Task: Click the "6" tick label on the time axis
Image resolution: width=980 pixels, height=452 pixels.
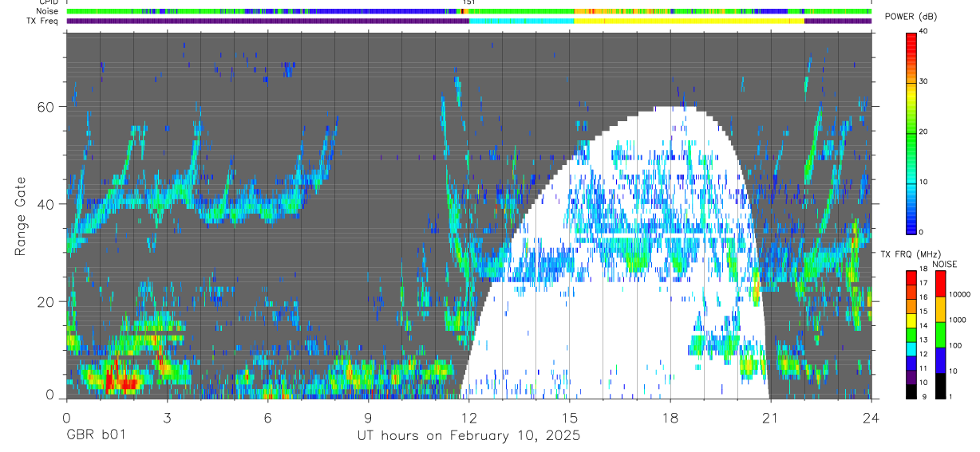Action: (267, 418)
